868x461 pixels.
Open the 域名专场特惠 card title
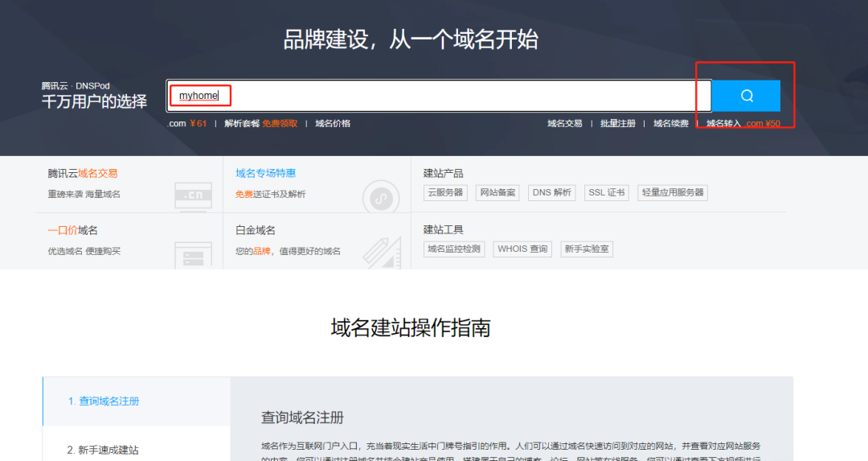266,174
